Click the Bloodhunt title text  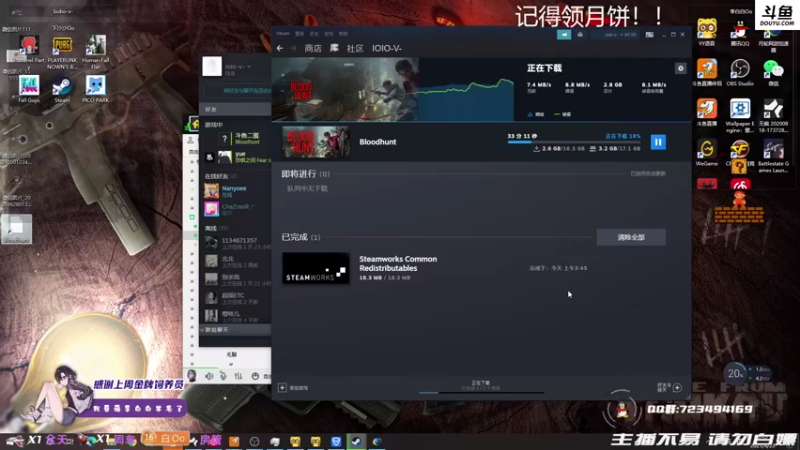pyautogui.click(x=378, y=142)
